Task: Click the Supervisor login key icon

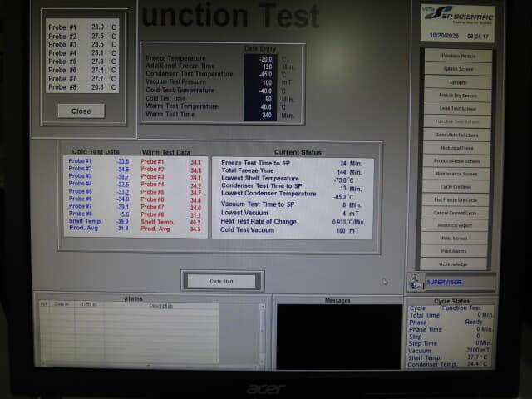Action: (416, 282)
